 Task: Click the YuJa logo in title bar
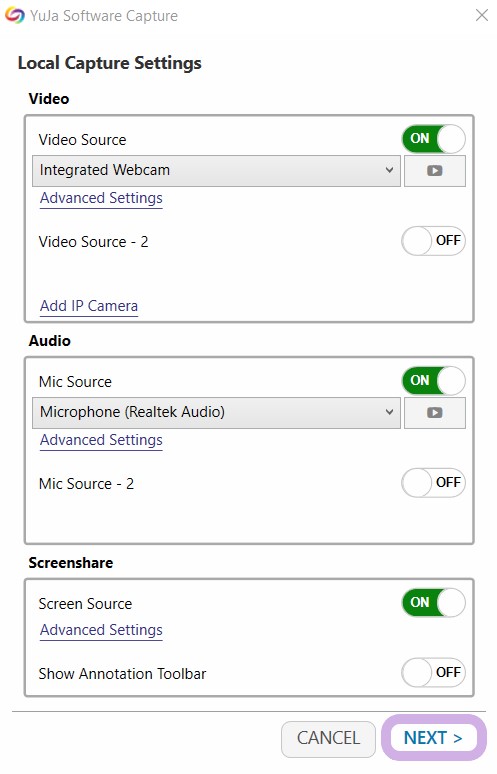pos(14,16)
